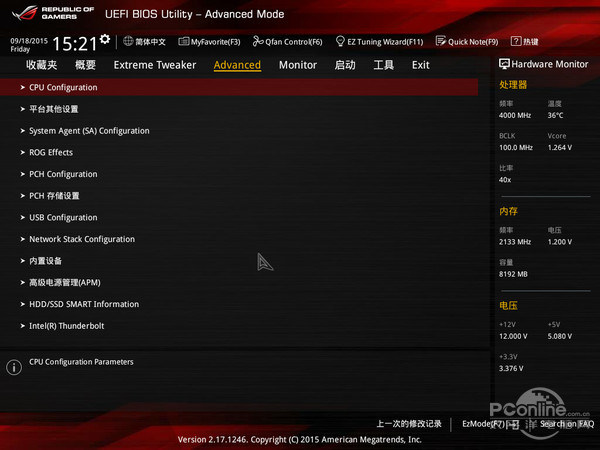Open the Extreme Tweaker tab
The width and height of the screenshot is (600, 450).
(x=155, y=65)
